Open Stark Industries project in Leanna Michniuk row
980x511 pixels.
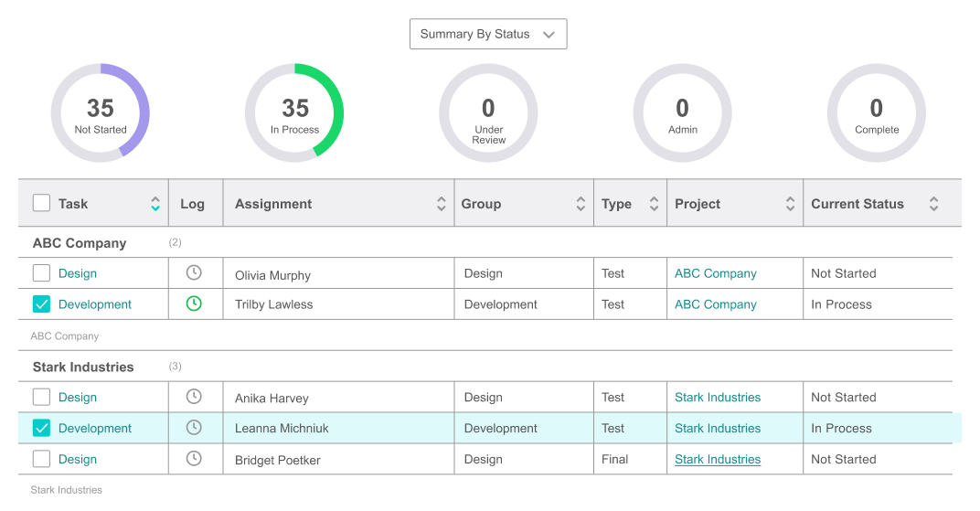[718, 428]
